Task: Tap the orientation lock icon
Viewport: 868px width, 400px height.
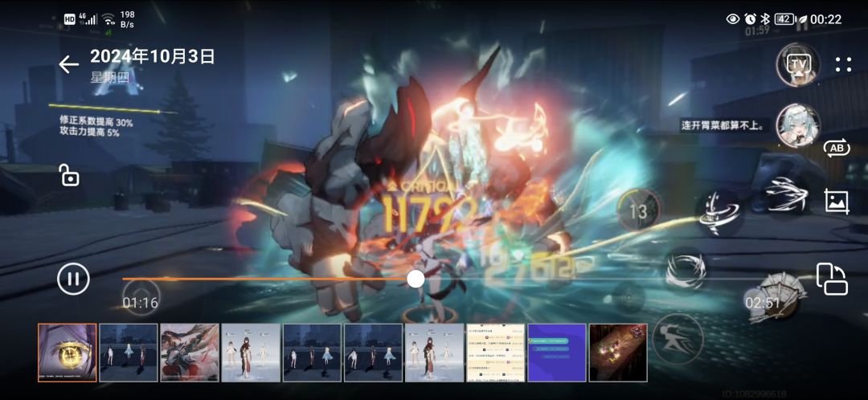Action: point(69,175)
